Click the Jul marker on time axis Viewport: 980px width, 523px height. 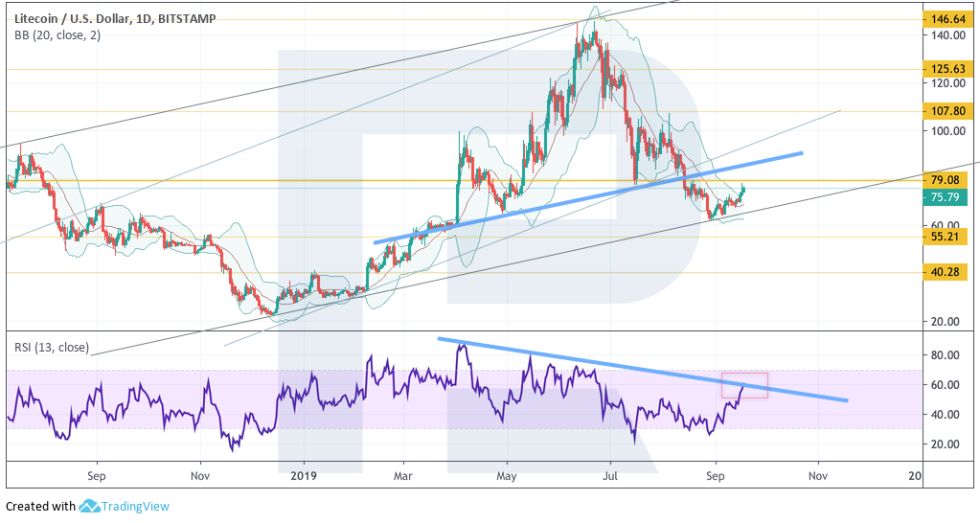tap(609, 475)
